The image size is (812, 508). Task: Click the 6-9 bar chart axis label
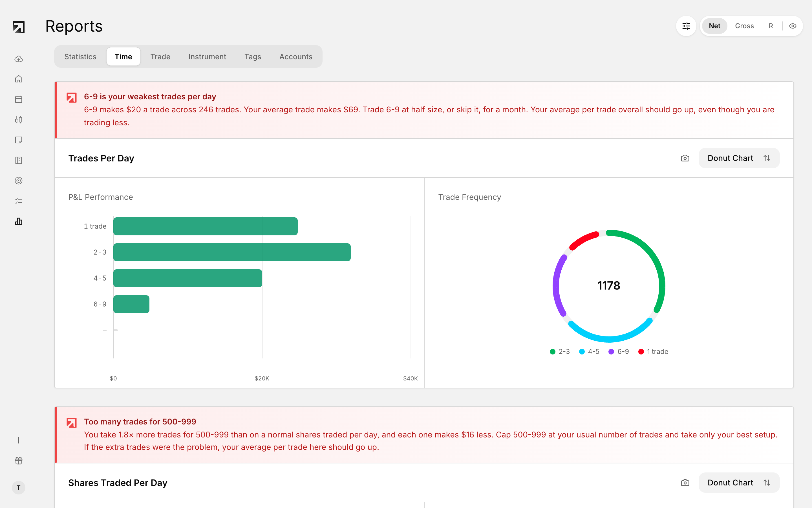click(x=100, y=304)
